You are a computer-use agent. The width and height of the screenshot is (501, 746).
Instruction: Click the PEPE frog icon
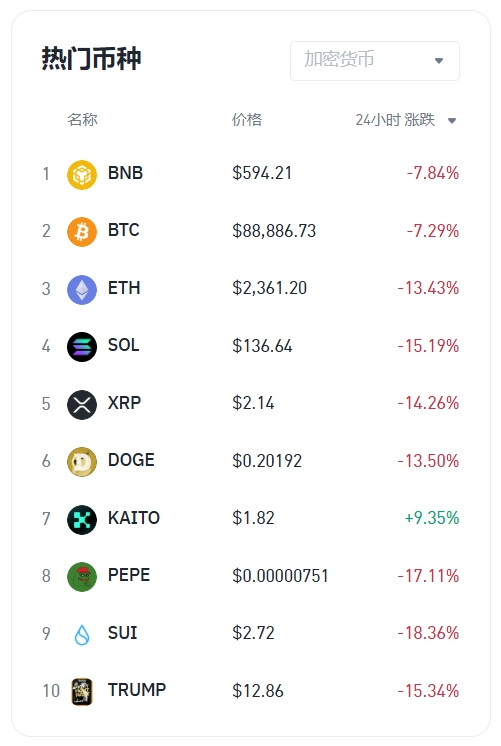(82, 577)
